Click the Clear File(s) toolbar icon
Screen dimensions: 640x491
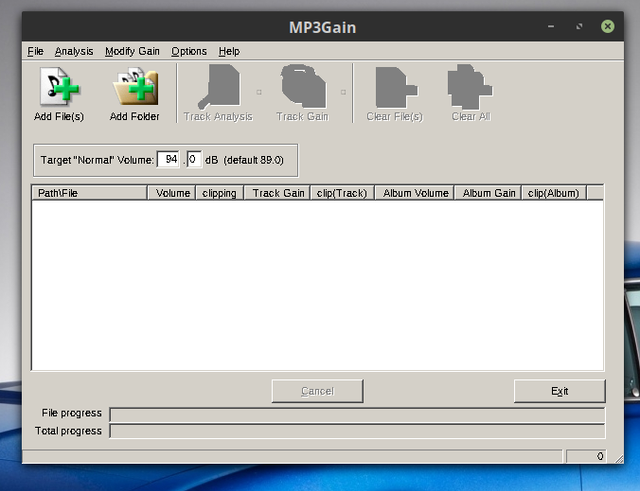(x=395, y=87)
